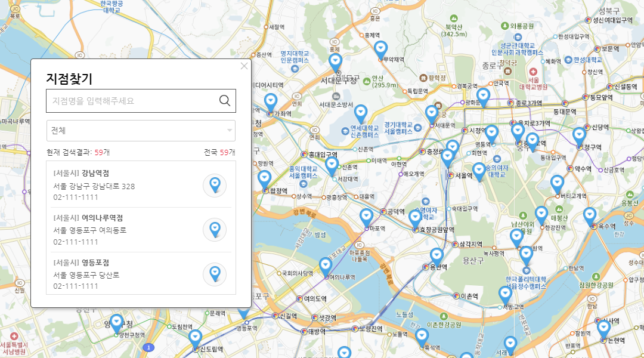Click the map marker at 합정역

tap(265, 180)
